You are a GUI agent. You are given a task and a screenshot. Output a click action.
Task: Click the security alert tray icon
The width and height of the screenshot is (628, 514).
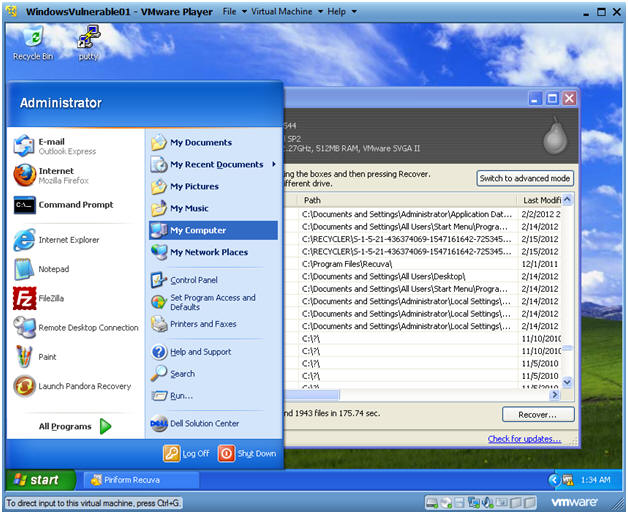[x=568, y=480]
